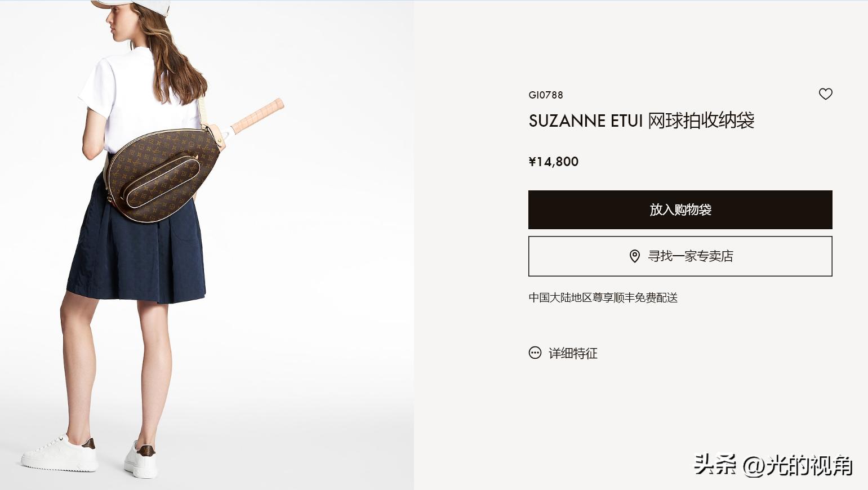This screenshot has height=490, width=868.
Task: Click the location pin icon
Action: click(x=634, y=256)
